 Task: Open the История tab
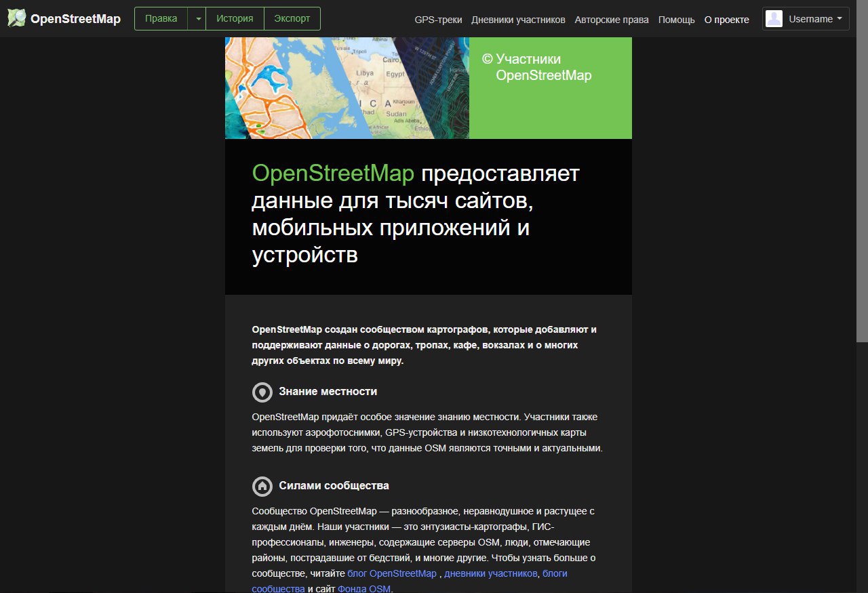235,19
